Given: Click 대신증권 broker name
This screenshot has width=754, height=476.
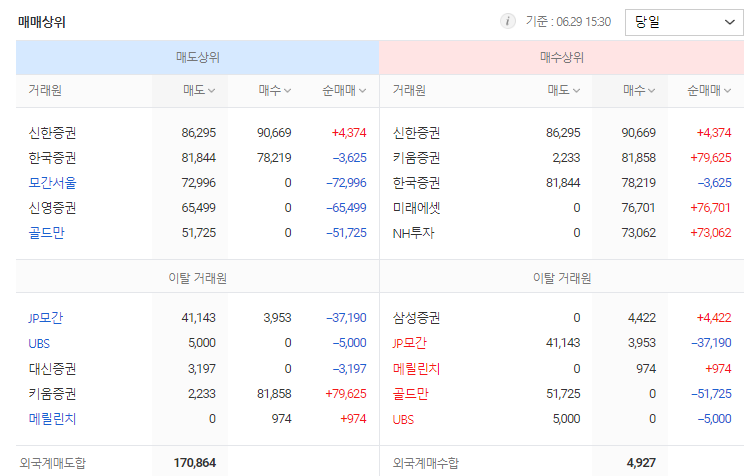Looking at the screenshot, I should 52,369.
